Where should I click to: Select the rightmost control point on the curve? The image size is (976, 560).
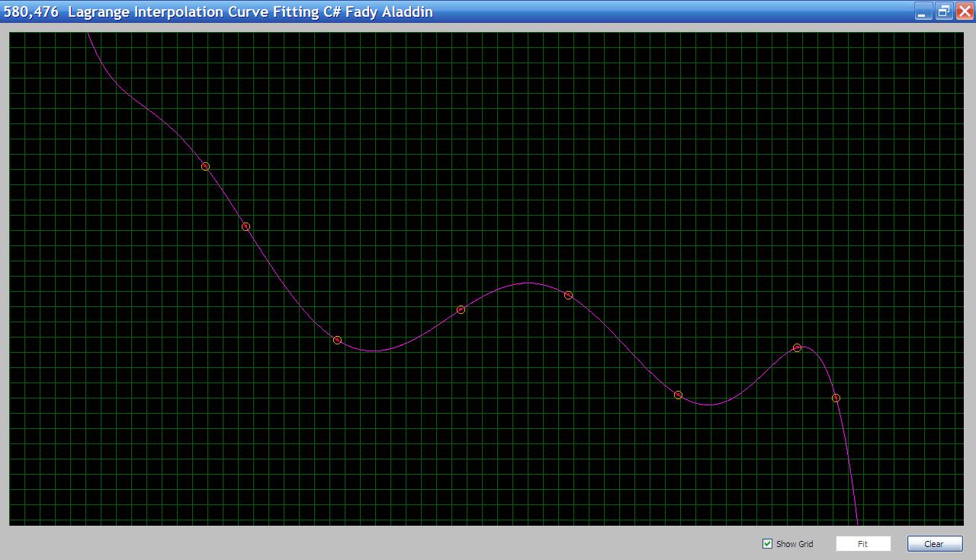[836, 398]
